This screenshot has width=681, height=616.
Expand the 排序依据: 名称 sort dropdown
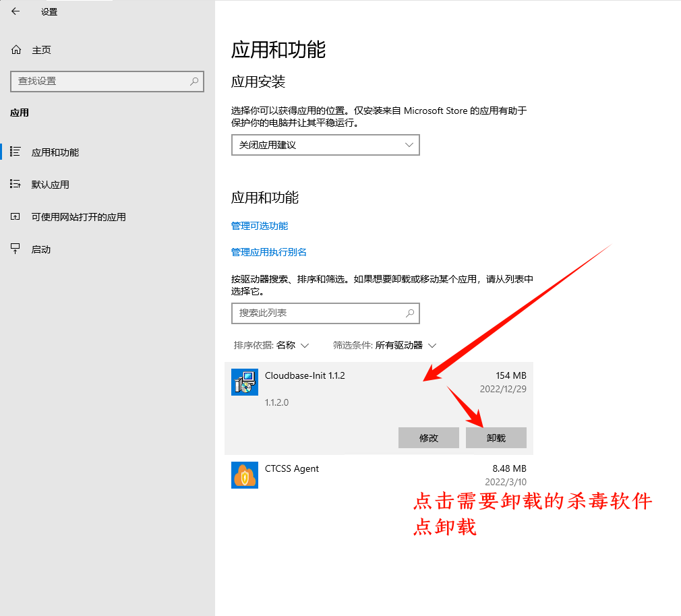click(271, 345)
